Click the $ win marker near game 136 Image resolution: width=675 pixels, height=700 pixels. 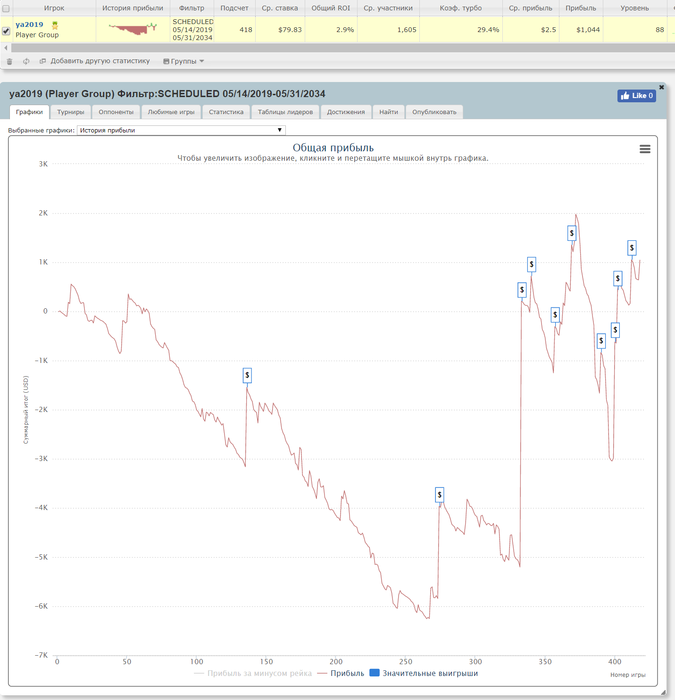pos(247,375)
